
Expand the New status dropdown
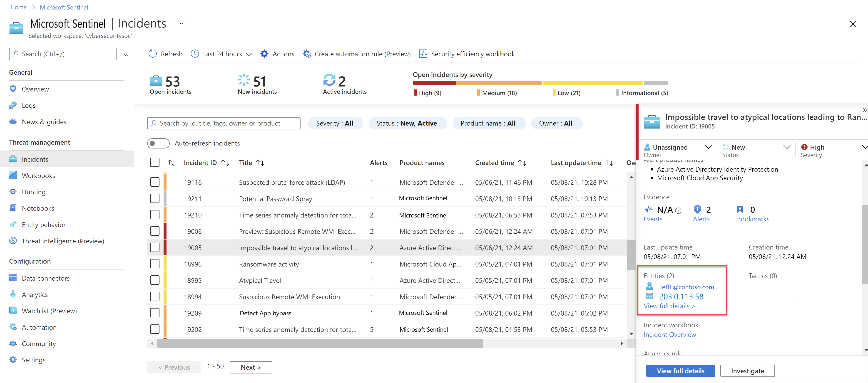tap(786, 147)
